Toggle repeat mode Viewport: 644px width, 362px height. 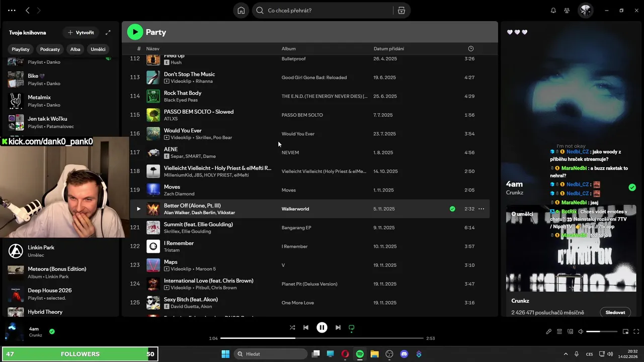(x=352, y=327)
